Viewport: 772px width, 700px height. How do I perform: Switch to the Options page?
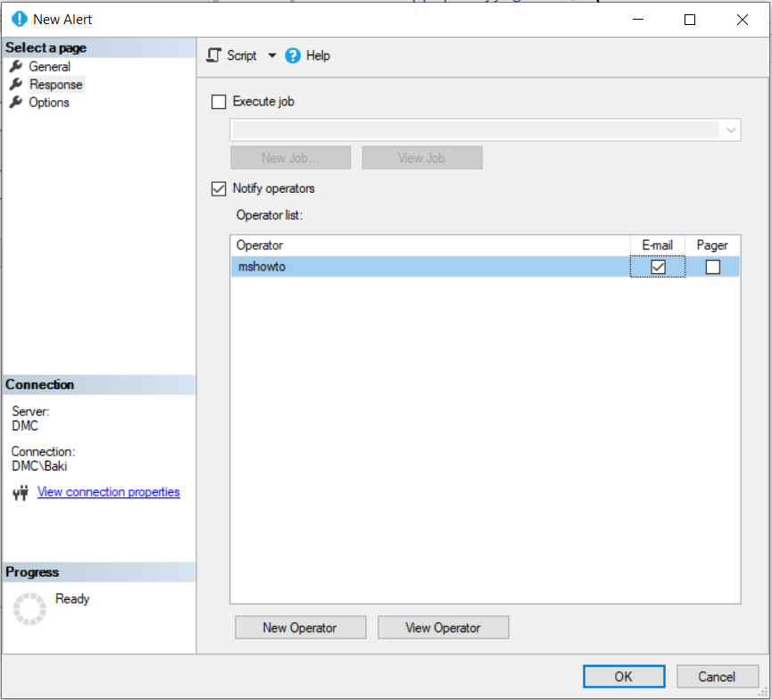point(48,103)
